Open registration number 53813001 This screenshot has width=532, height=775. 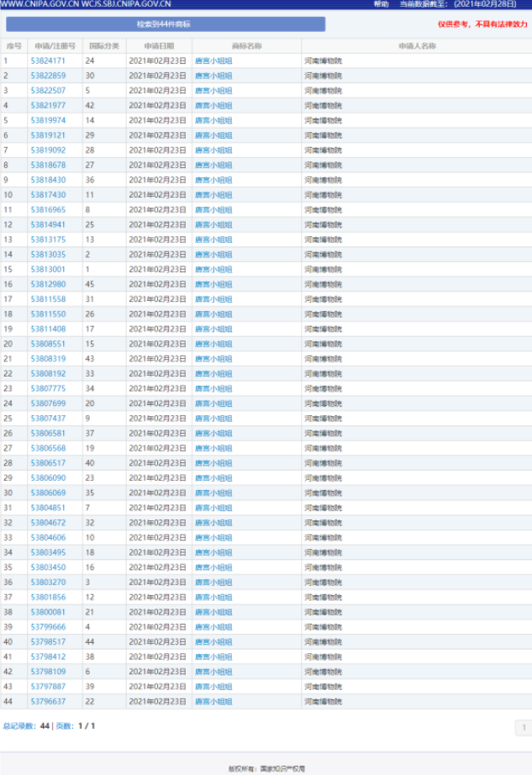click(x=48, y=270)
